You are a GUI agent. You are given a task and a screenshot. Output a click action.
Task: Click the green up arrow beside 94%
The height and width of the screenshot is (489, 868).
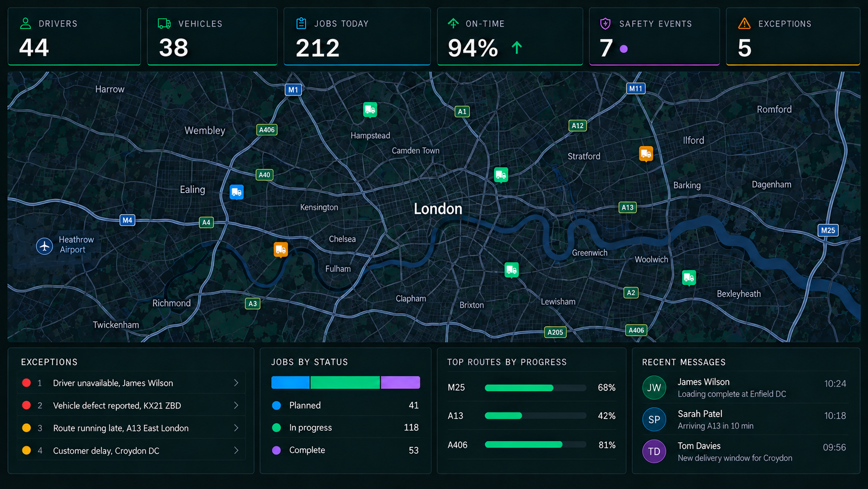pos(517,48)
